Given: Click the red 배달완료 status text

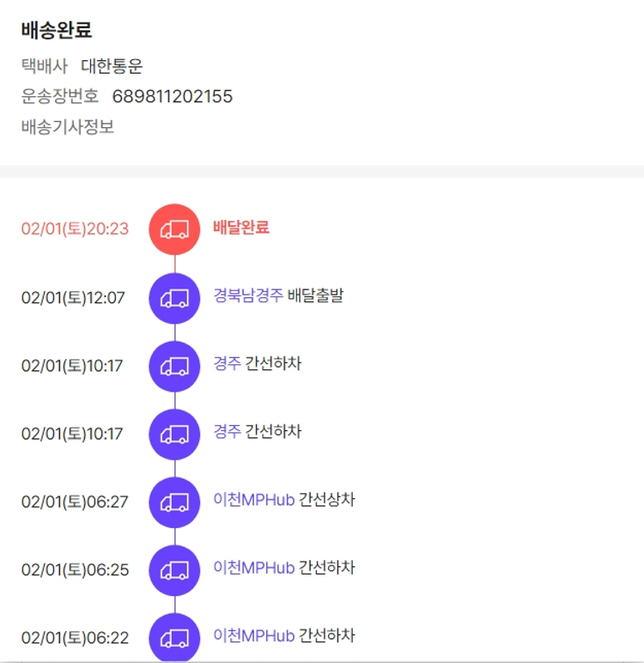Looking at the screenshot, I should pos(241,228).
